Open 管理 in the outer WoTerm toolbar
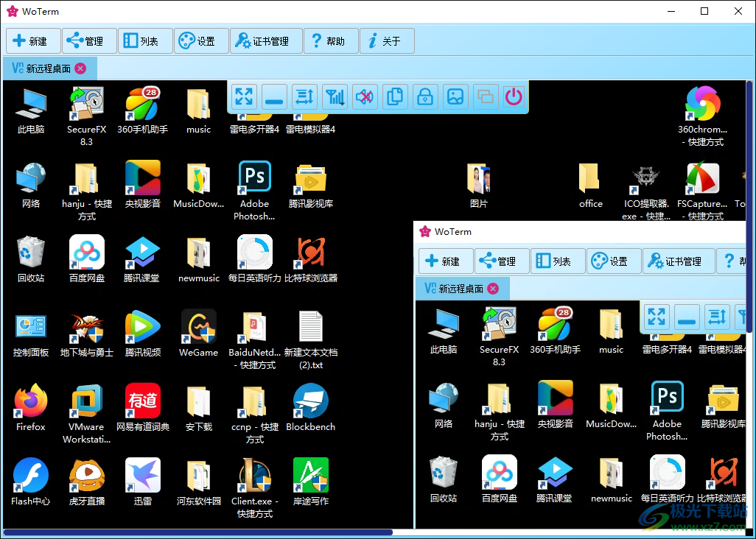Viewport: 756px width, 539px height. [89, 41]
